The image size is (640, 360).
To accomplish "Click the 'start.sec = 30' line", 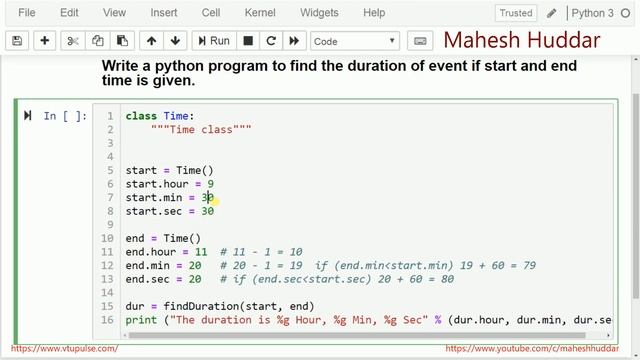I will (169, 211).
